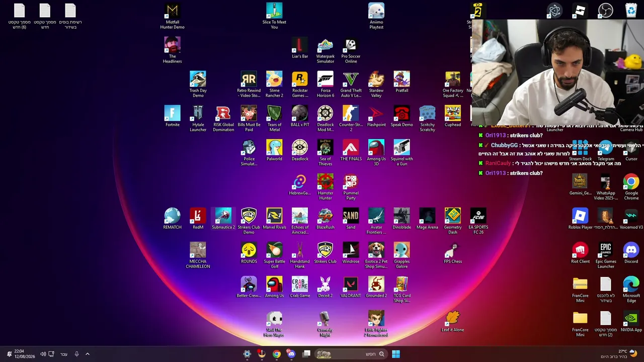Screen dimensions: 644x362
Task: Select the Comedy Night microphone icon
Action: (x=326, y=318)
